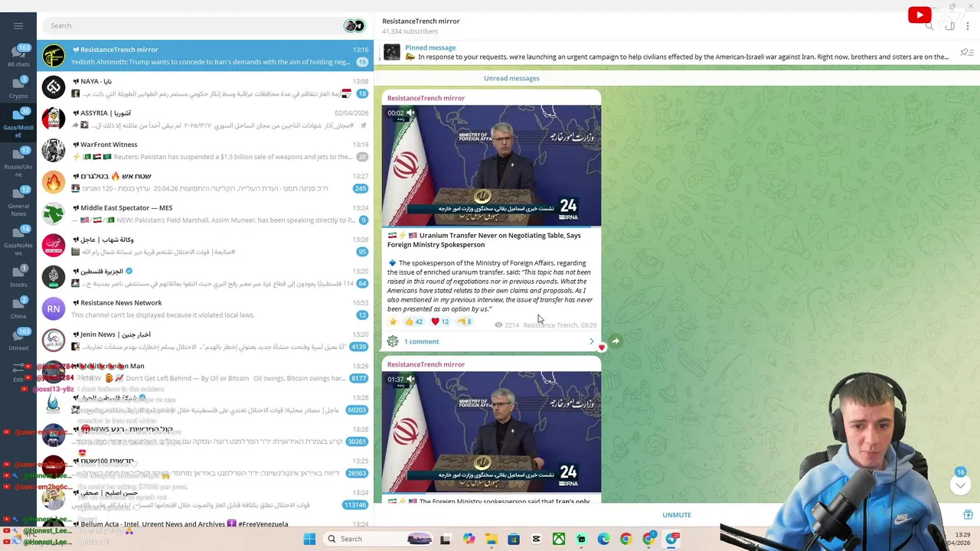The image size is (980, 551).
Task: Open the 1 comment link
Action: (x=421, y=341)
